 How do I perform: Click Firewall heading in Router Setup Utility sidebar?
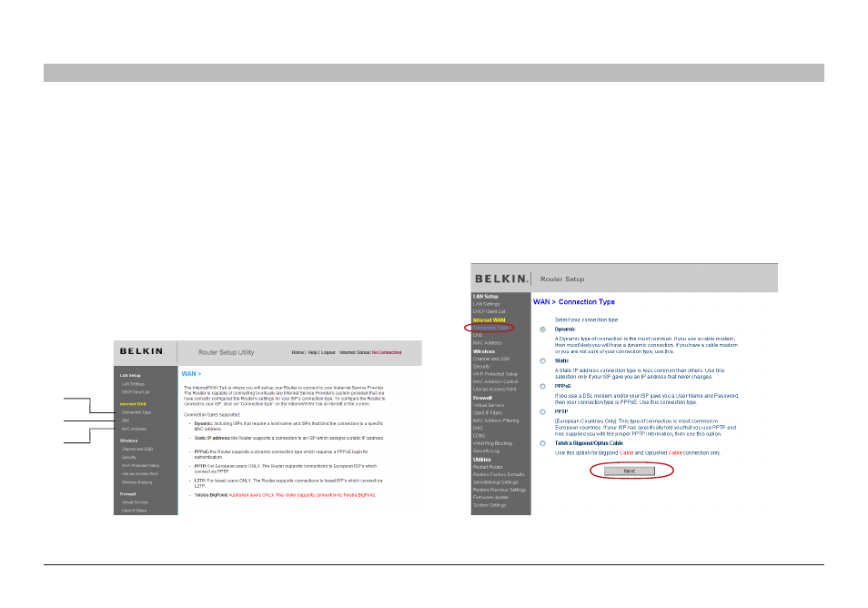(x=128, y=494)
